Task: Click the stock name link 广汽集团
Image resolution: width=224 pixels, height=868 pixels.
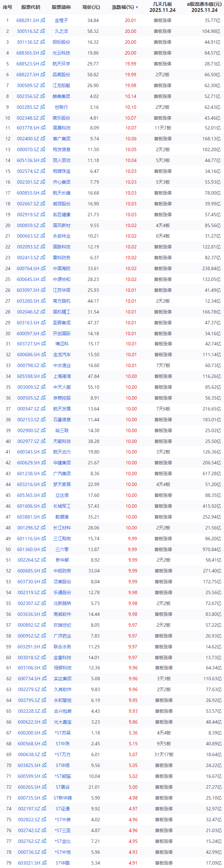Action: click(x=62, y=473)
